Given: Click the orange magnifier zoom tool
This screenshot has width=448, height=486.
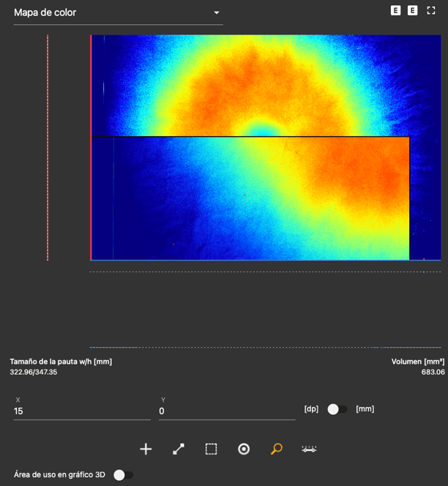Looking at the screenshot, I should click(276, 449).
